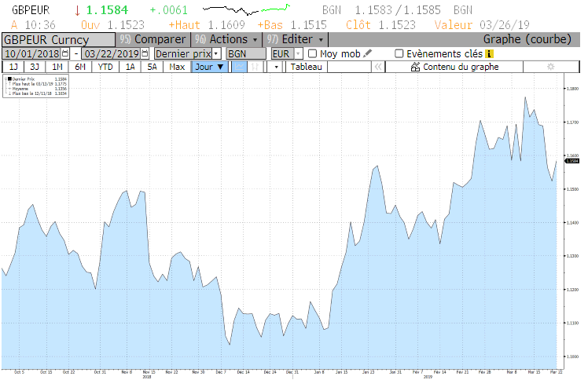The image size is (588, 380).
Task: Open the Comparer function
Action: pos(153,39)
